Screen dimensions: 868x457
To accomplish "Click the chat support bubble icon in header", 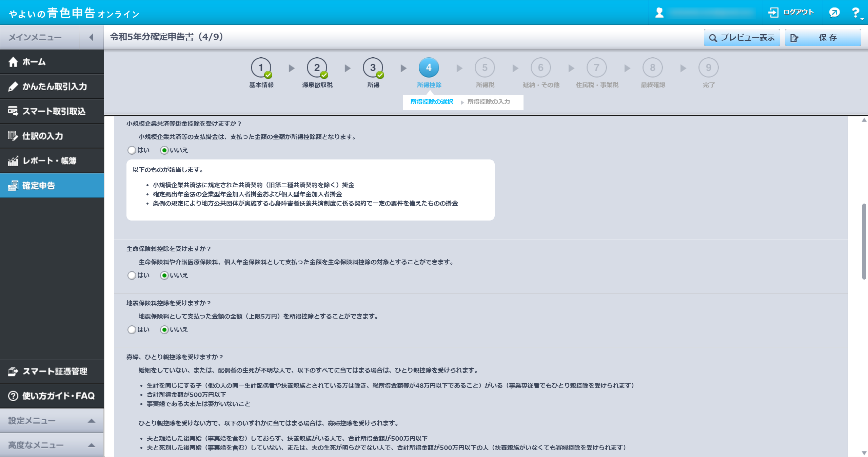I will (x=834, y=13).
